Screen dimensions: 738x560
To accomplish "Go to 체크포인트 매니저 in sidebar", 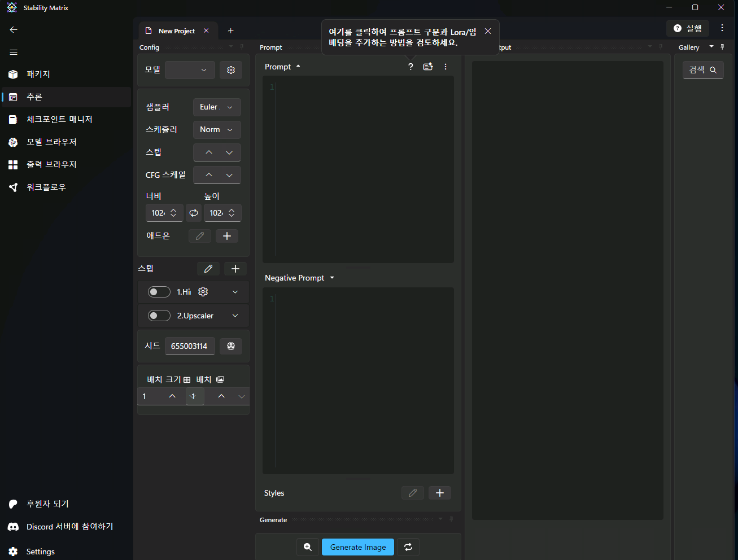I will click(x=59, y=120).
